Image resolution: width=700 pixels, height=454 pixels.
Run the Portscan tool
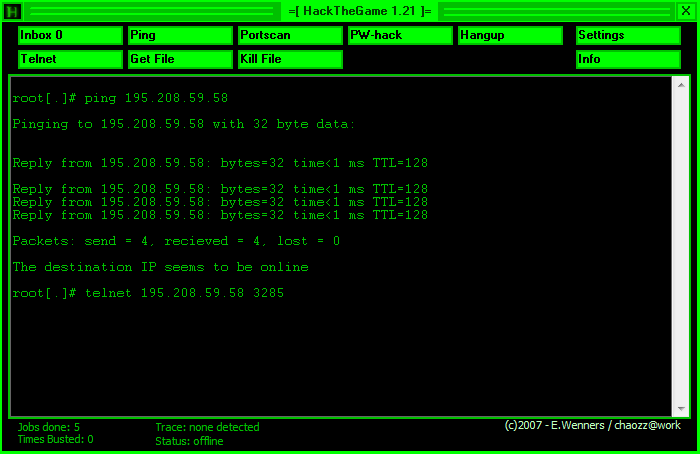click(290, 35)
